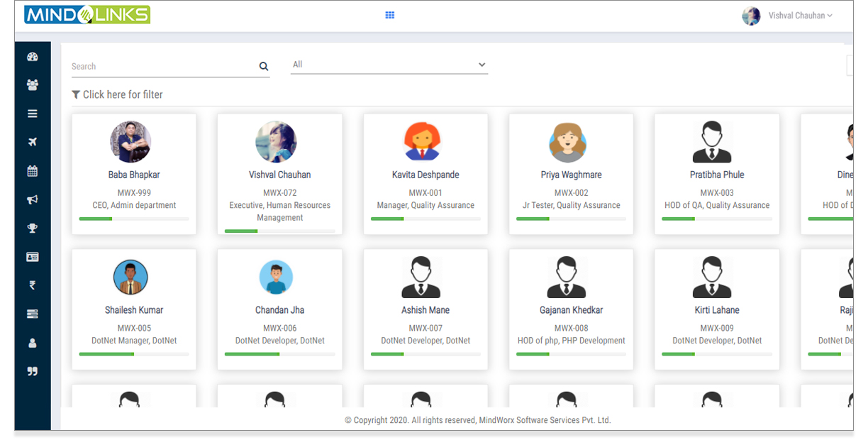Click 'CEO, Admin department' text
The width and height of the screenshot is (868, 445).
(x=134, y=206)
